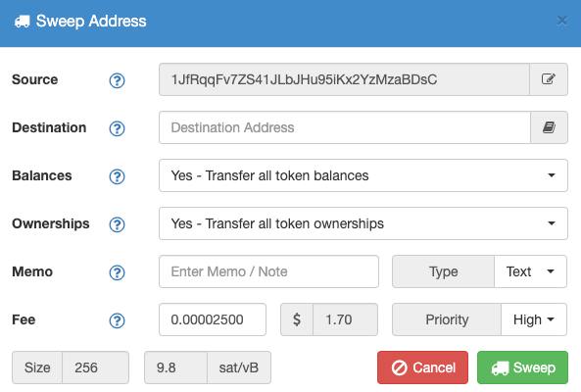Focus the Destination Address input field
This screenshot has height=392, width=581.
[345, 127]
